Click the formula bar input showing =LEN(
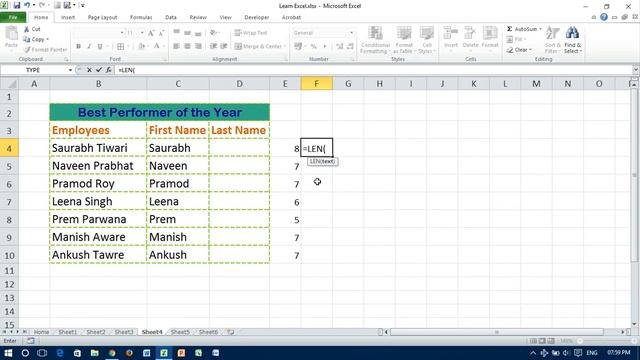640x360 pixels. [x=373, y=70]
